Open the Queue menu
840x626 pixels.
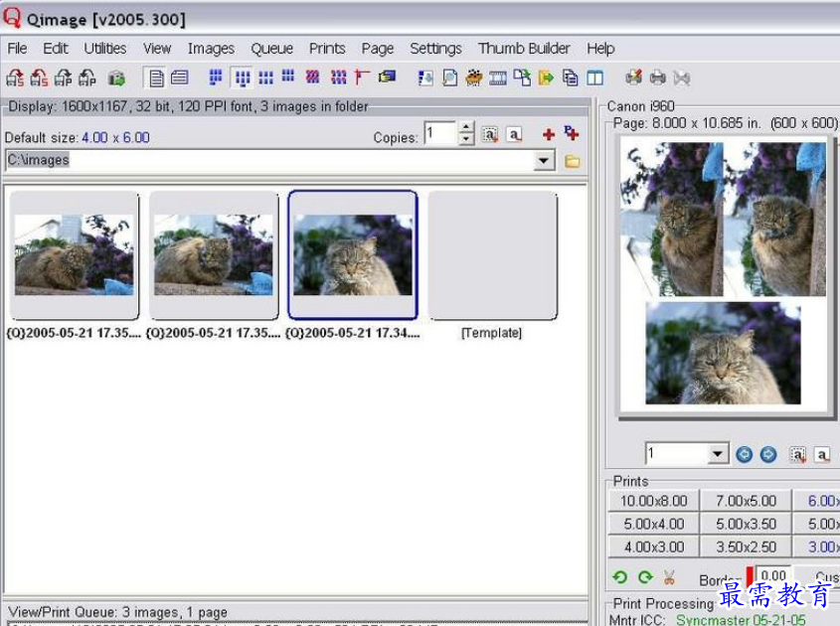[271, 48]
